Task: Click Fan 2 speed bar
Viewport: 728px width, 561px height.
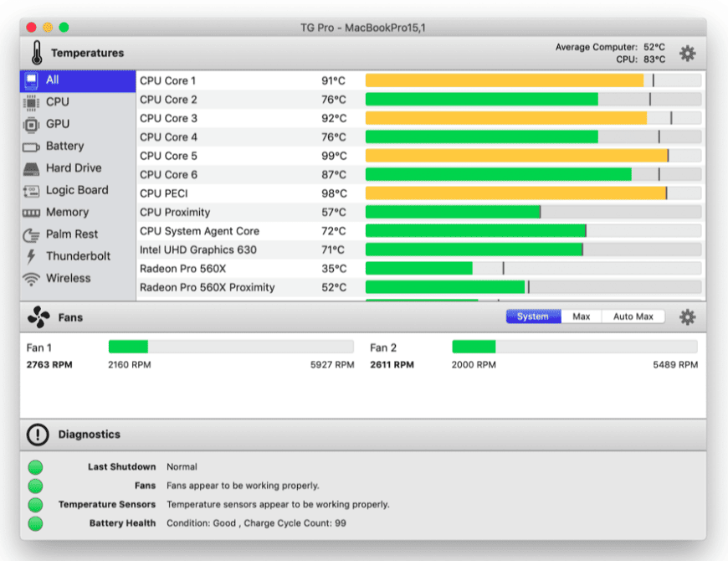Action: pyautogui.click(x=575, y=347)
